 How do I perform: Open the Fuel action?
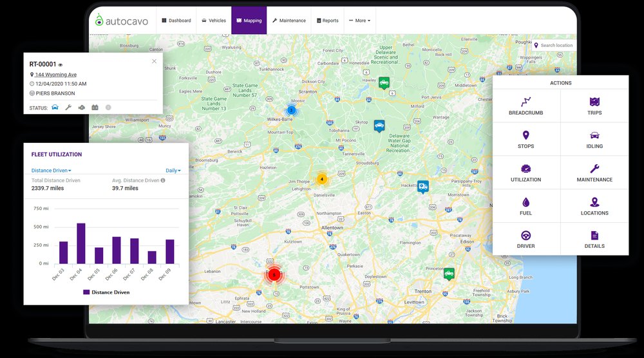[x=526, y=206]
